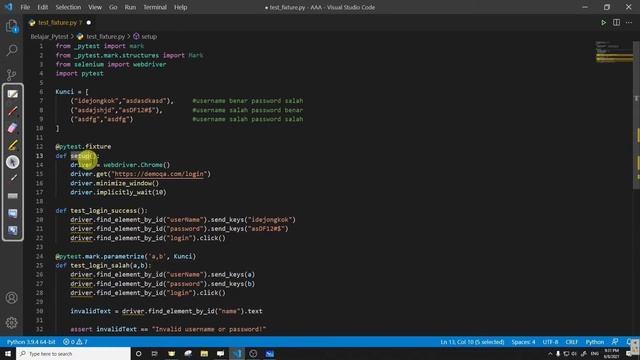The height and width of the screenshot is (360, 640).
Task: Open the Explorer view in activity bar
Action: pyautogui.click(x=11, y=26)
